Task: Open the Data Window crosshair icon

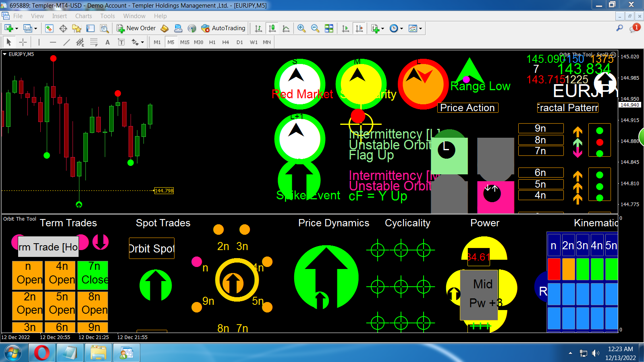Action: tap(63, 28)
